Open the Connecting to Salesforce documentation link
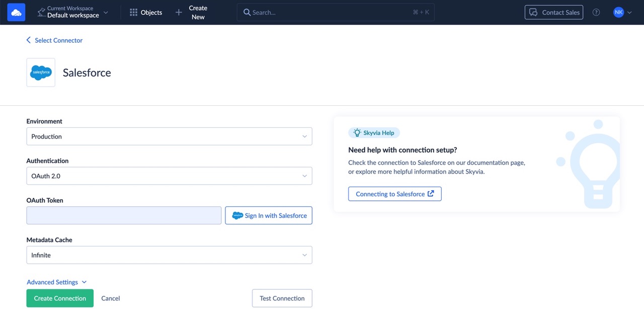The height and width of the screenshot is (309, 644). pos(394,194)
